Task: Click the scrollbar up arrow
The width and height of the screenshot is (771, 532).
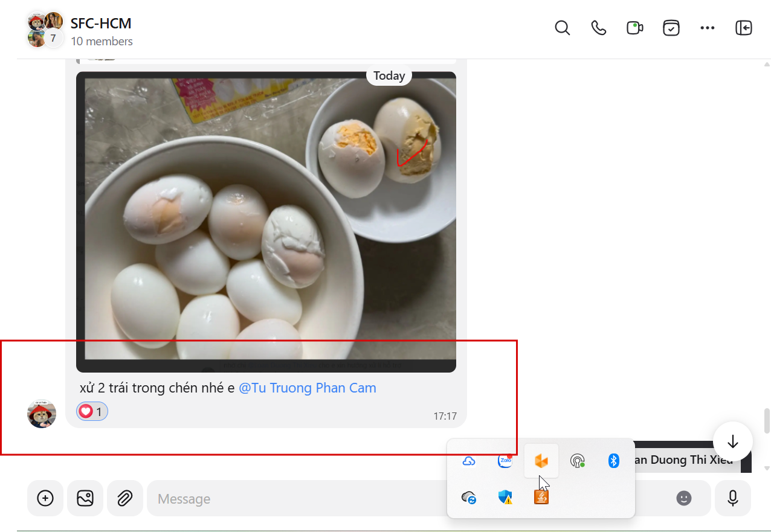Action: pyautogui.click(x=767, y=64)
